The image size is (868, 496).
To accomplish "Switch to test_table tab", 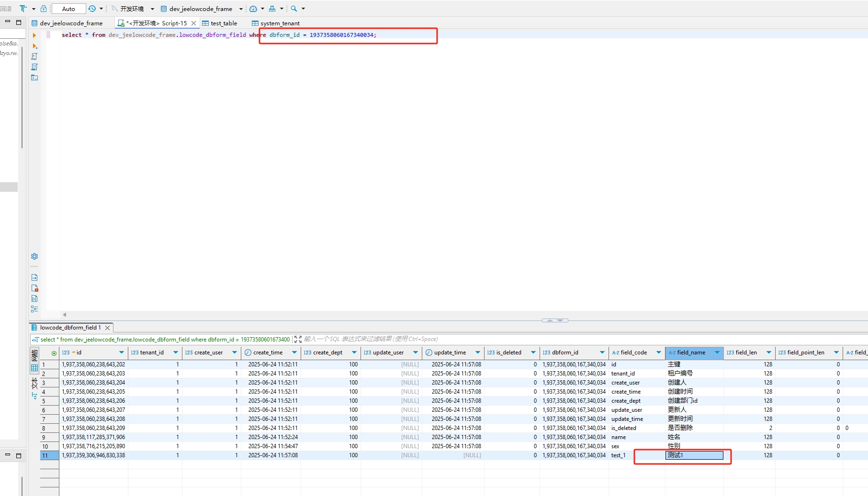I will (220, 23).
